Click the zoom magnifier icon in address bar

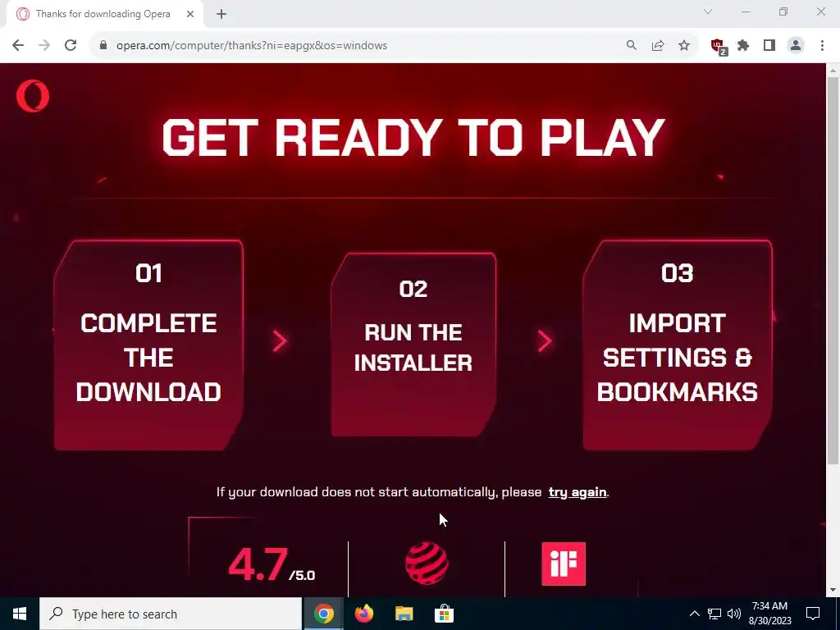632,46
